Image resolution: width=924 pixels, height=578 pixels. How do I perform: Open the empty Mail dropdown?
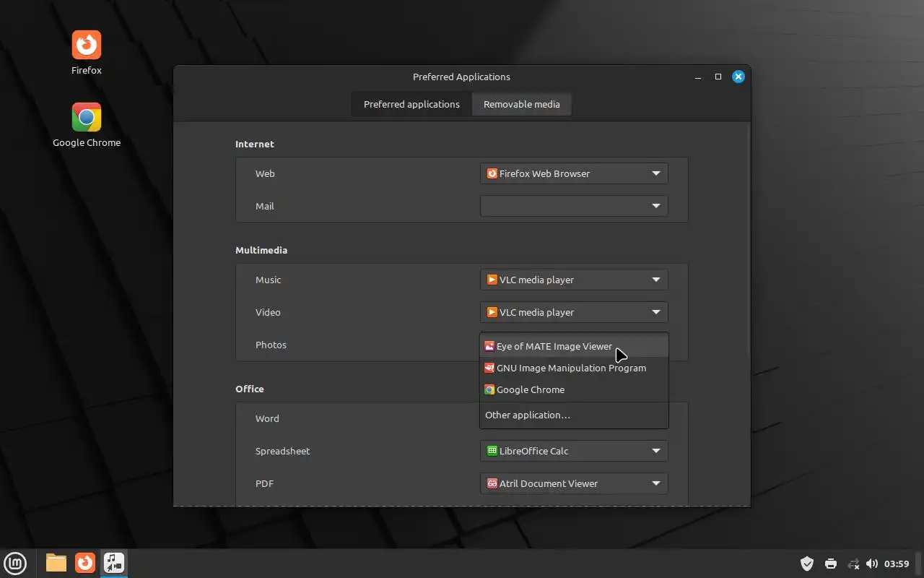pyautogui.click(x=574, y=206)
